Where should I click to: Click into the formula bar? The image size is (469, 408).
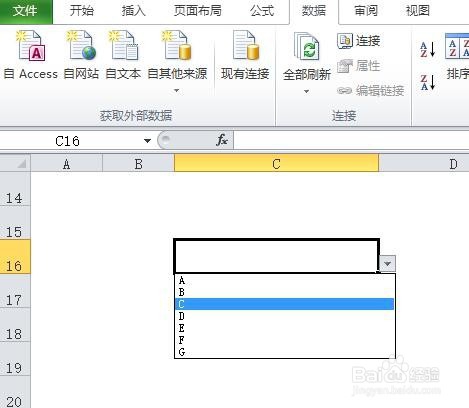tap(351, 140)
